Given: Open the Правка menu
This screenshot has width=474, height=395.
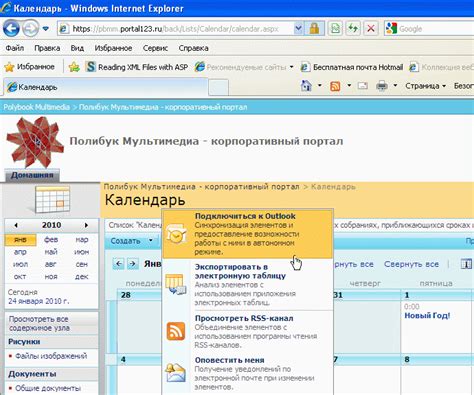Looking at the screenshot, I should pos(47,48).
